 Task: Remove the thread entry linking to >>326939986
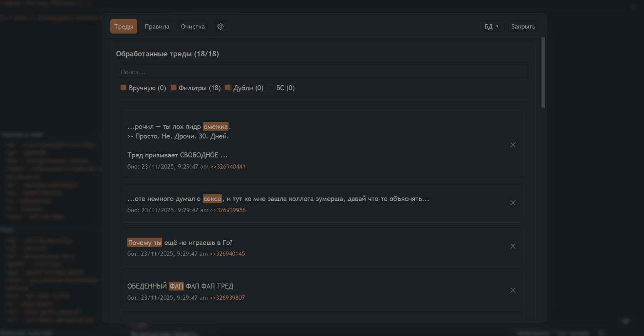[x=513, y=203]
